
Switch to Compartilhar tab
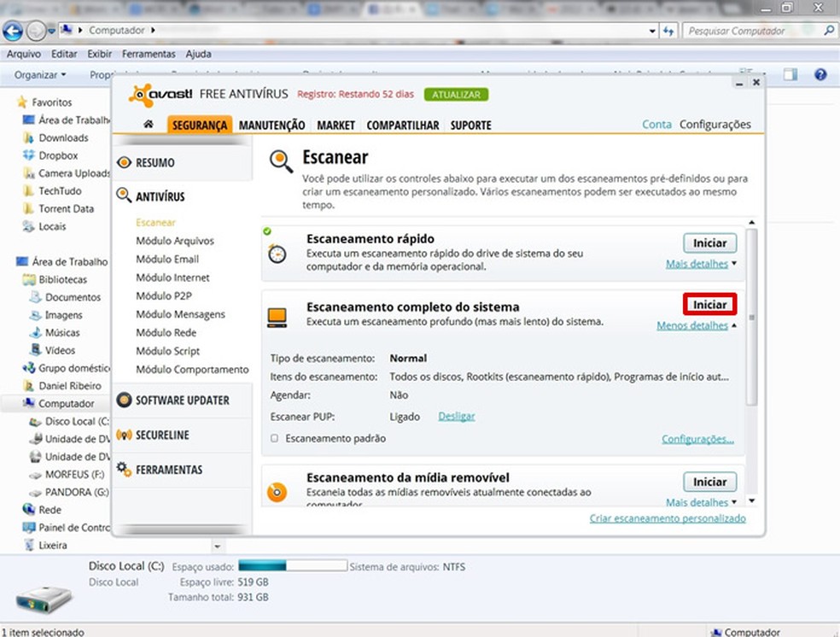point(402,125)
